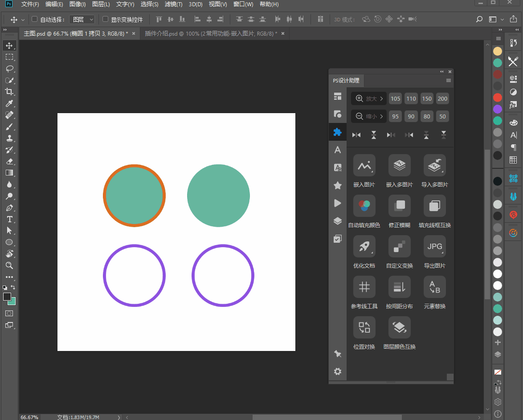Switch to the 插件介绍.psd document tab

(211, 33)
